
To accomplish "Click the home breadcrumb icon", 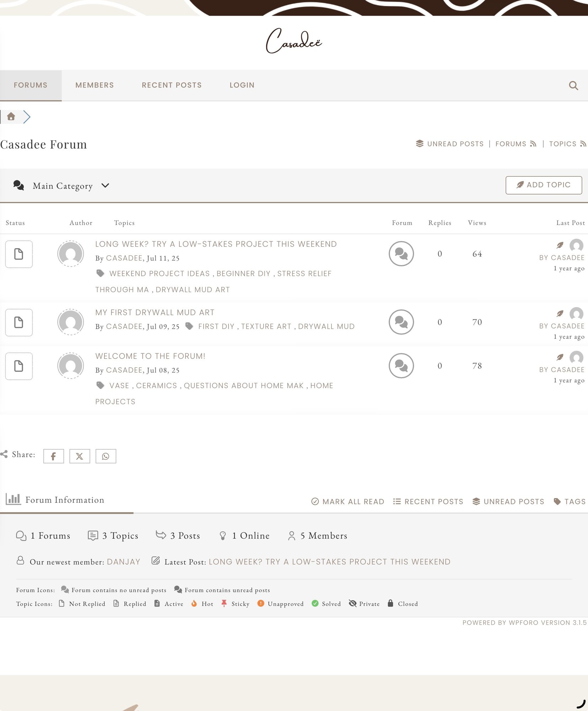I will click(11, 117).
